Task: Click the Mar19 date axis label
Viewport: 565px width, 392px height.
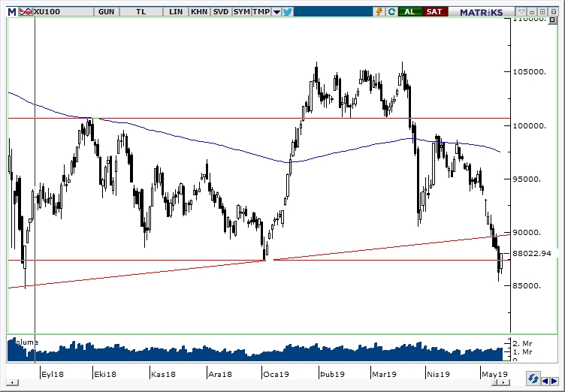Action: [385, 374]
